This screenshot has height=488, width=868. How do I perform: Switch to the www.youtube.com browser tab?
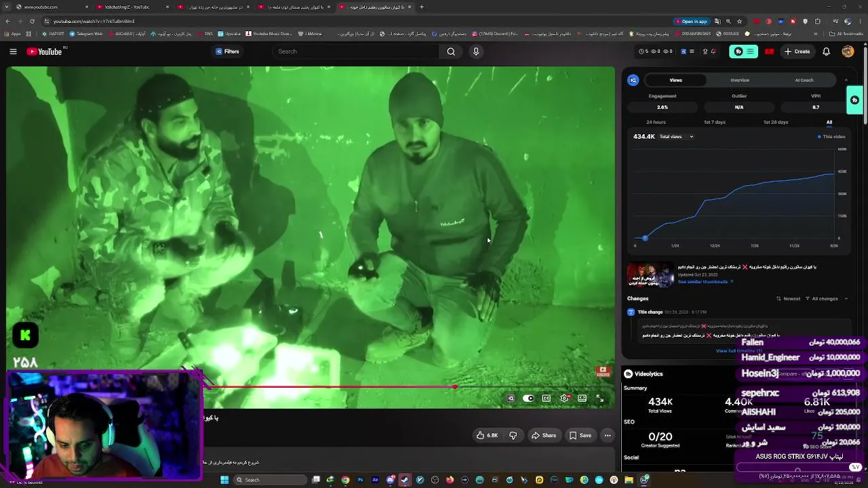53,7
